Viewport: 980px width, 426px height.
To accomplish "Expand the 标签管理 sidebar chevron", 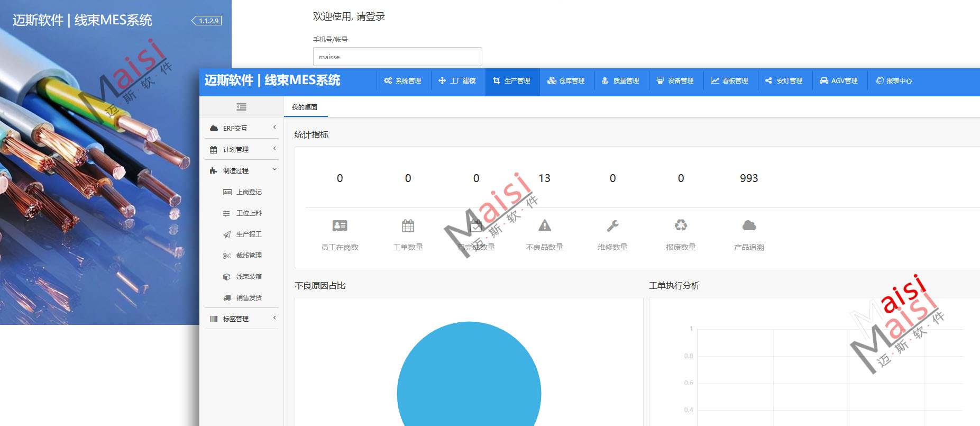I will [274, 318].
